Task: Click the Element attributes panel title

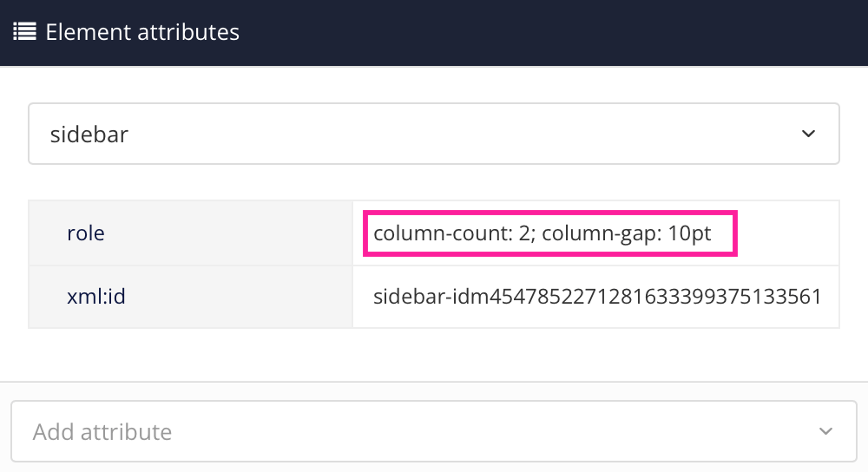Action: (142, 32)
